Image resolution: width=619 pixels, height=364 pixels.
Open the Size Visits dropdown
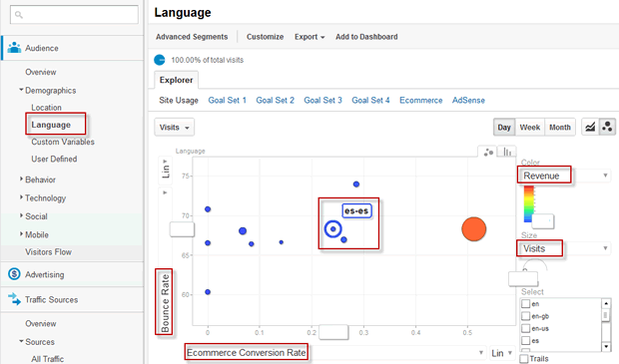[564, 248]
